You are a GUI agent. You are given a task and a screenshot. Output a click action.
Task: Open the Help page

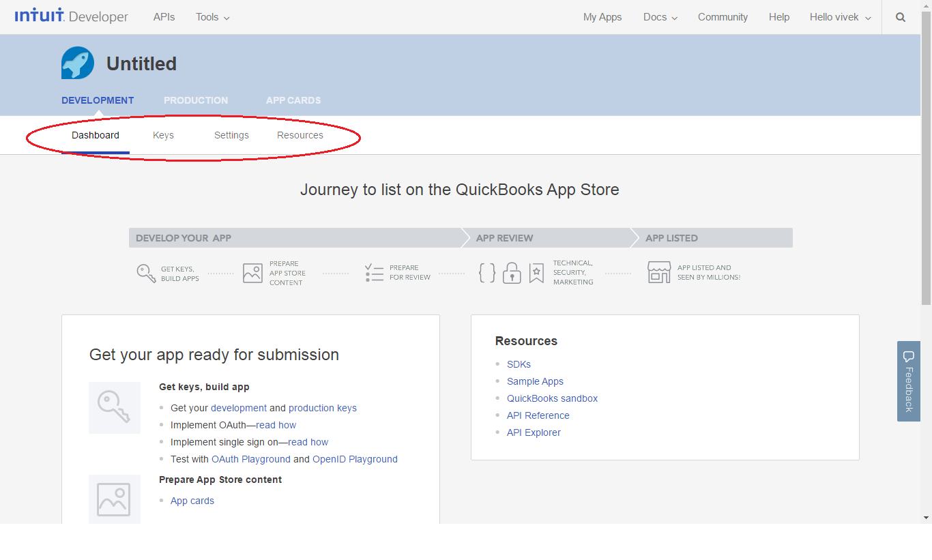[779, 17]
